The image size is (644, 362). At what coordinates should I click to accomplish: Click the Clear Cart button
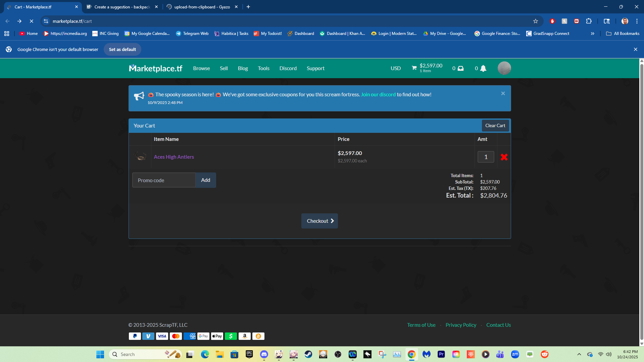click(x=495, y=126)
